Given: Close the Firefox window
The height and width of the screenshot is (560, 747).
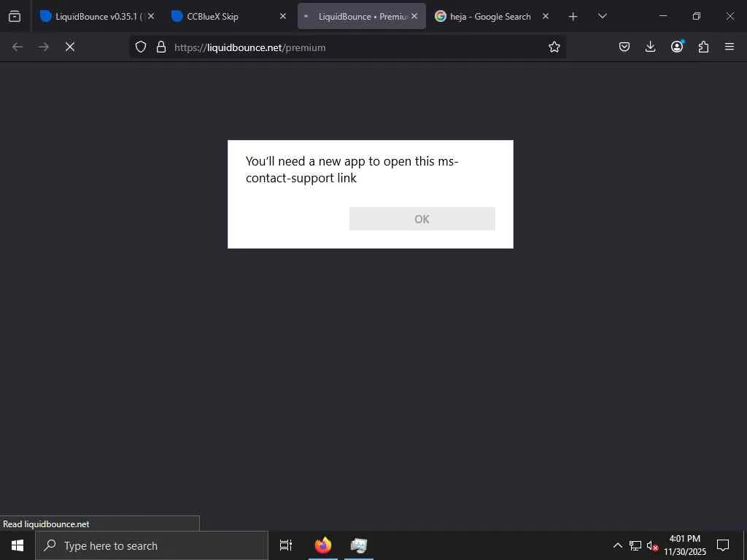Looking at the screenshot, I should [729, 16].
